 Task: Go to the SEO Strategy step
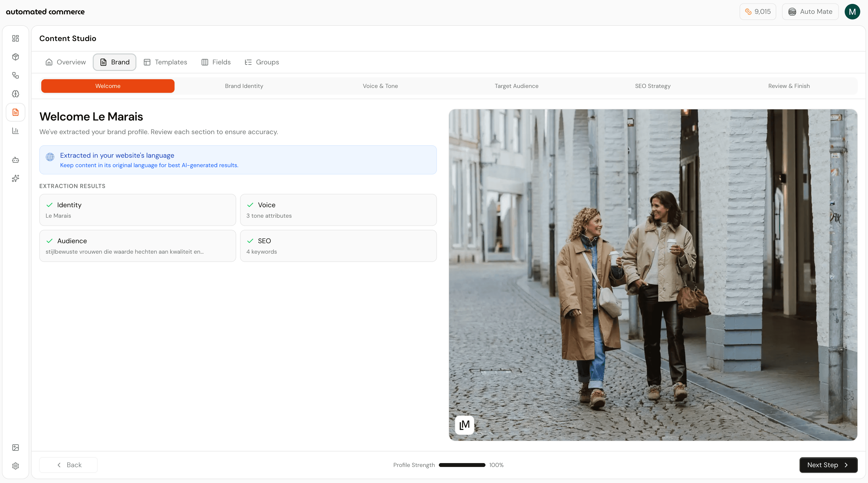coord(653,86)
